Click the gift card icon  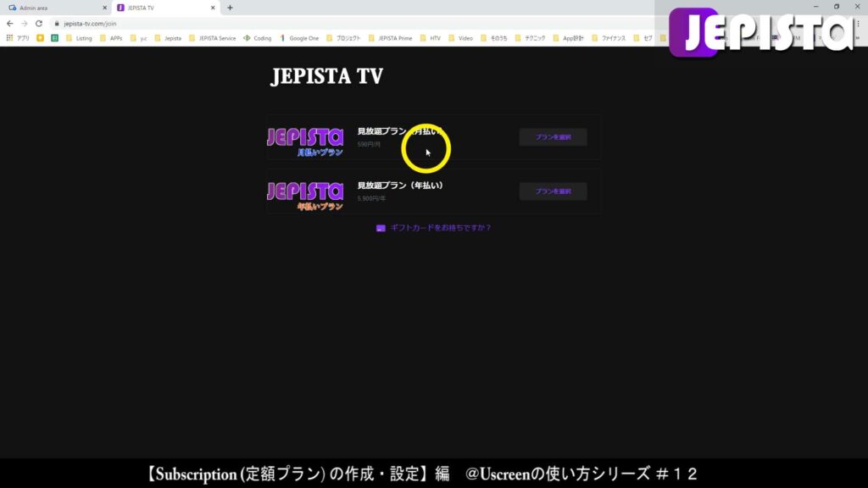(381, 228)
